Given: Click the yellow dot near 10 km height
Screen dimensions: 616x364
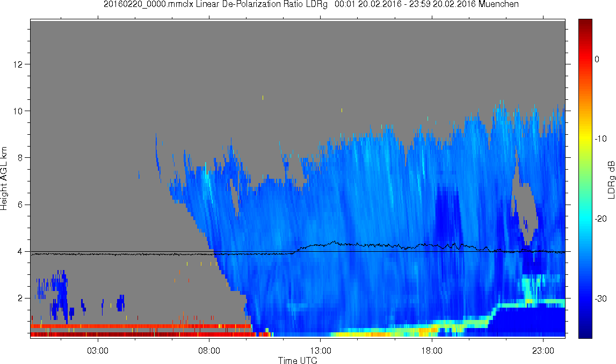Looking at the screenshot, I should tap(342, 111).
